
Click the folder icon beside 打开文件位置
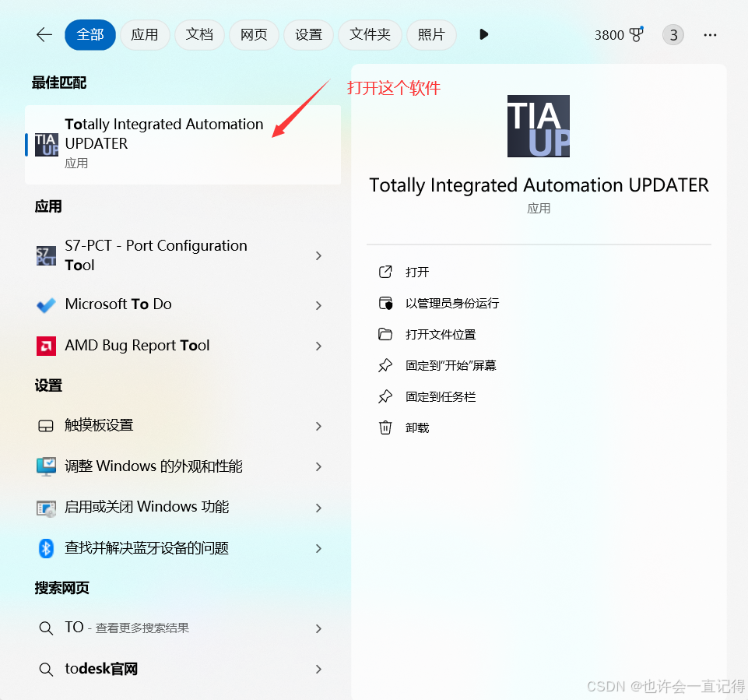pos(385,334)
